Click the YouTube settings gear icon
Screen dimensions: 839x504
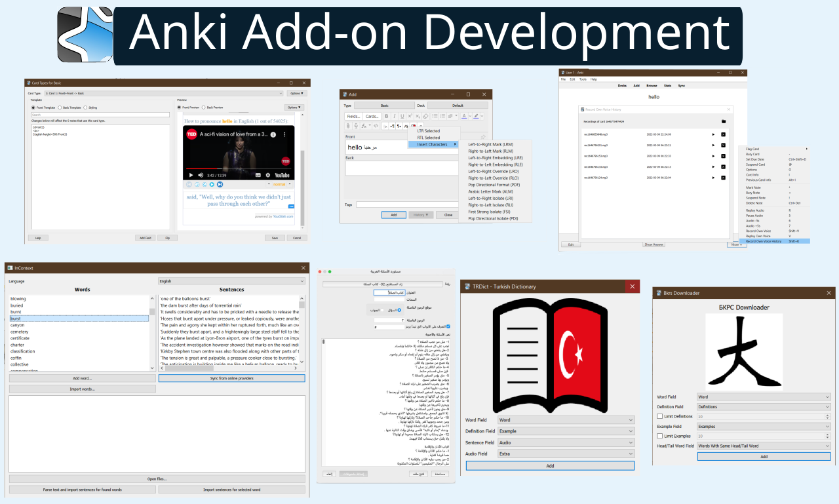[267, 176]
